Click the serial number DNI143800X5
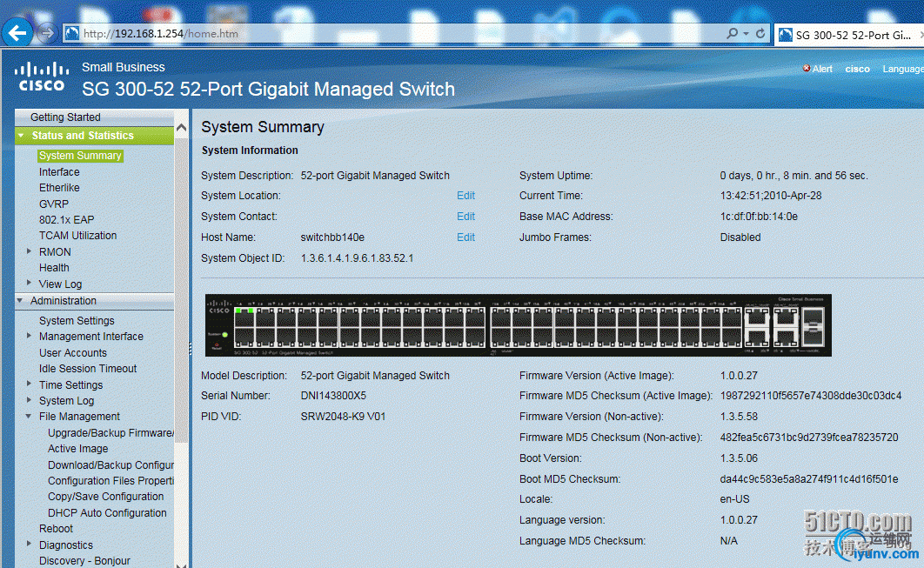The image size is (924, 568). [333, 396]
